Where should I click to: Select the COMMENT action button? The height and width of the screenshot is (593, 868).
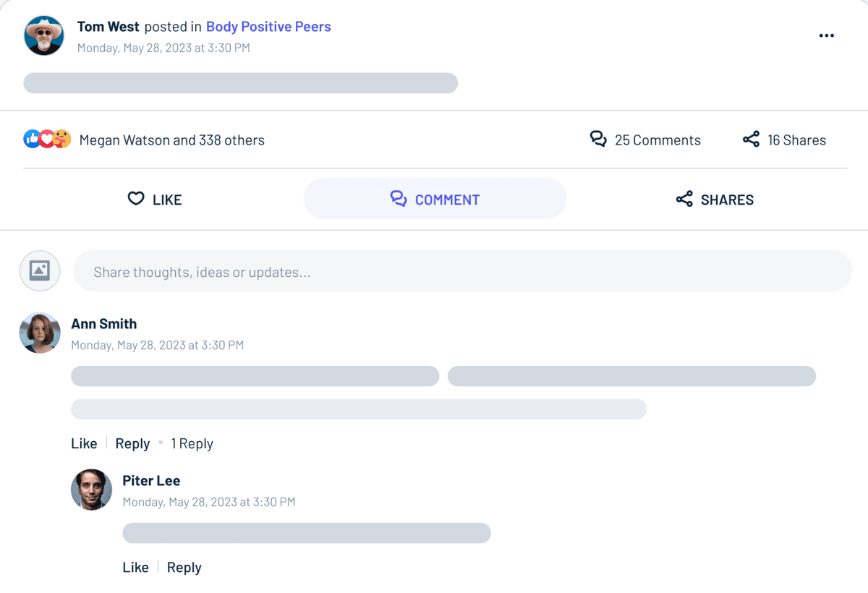pyautogui.click(x=435, y=199)
